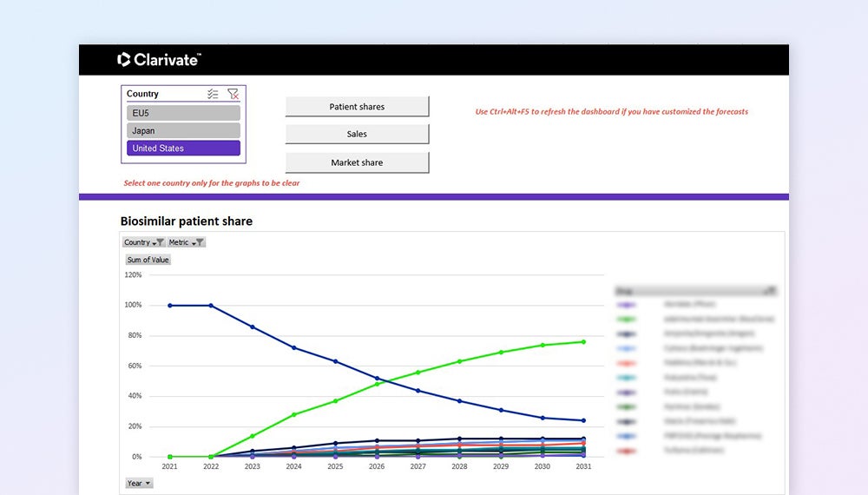
Task: Click the Sum of Value field button
Action: coord(148,260)
